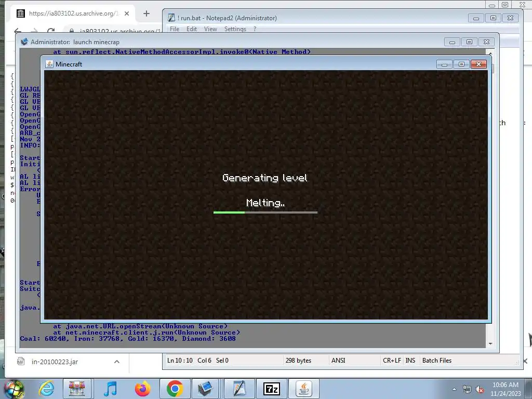Toggle 'INS' insert mode in status bar
This screenshot has width=532, height=399.
point(410,361)
